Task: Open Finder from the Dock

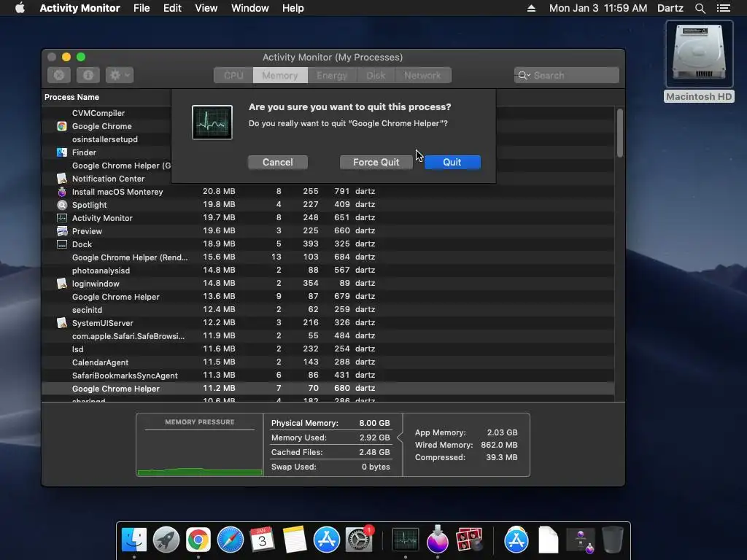Action: 134,540
